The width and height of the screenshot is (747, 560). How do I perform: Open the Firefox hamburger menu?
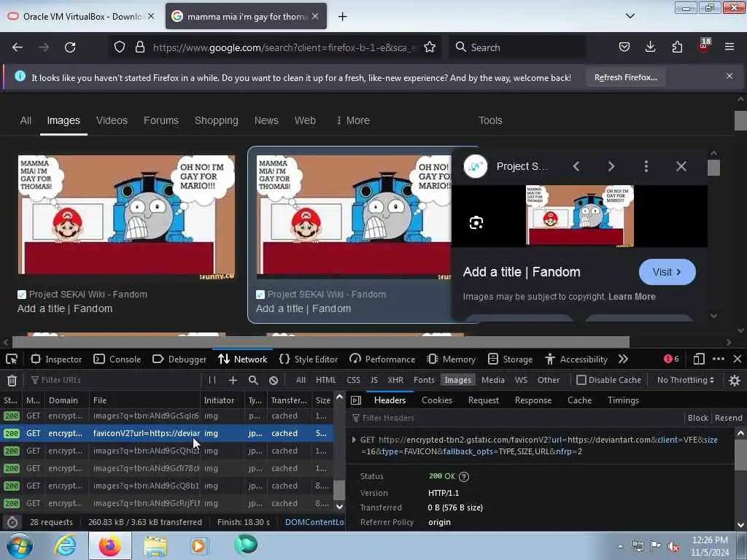click(x=729, y=47)
